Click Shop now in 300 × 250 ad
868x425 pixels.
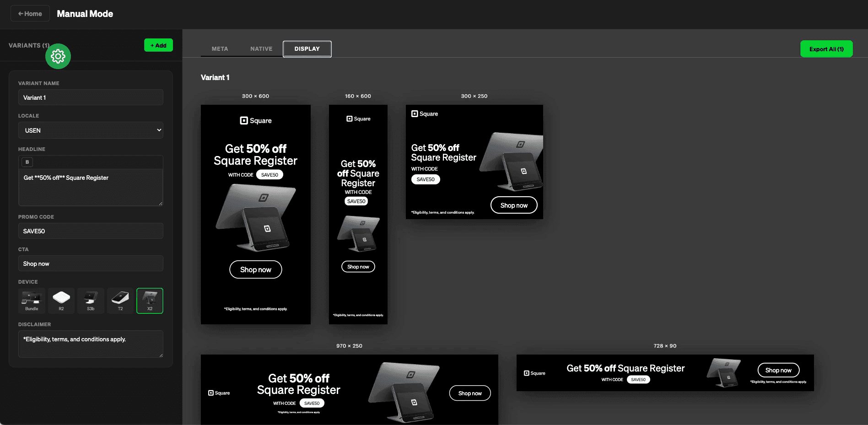click(x=514, y=205)
